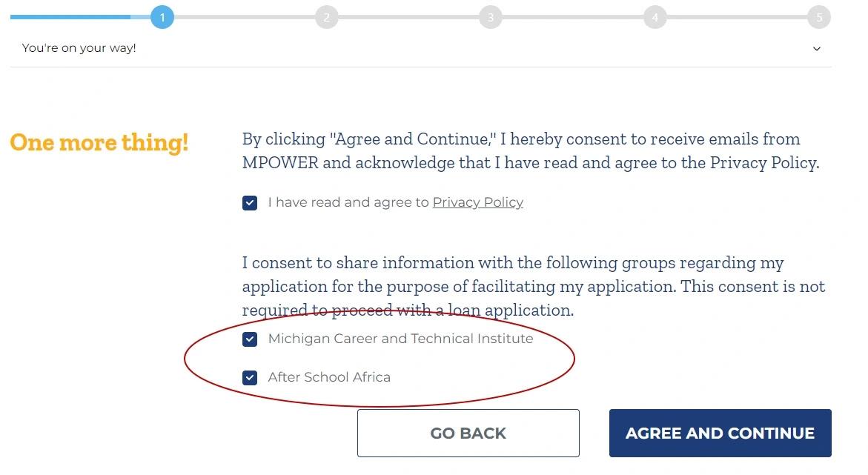Click the "One more thing!" heading
Screen dimensions: 868x475
pyautogui.click(x=99, y=142)
